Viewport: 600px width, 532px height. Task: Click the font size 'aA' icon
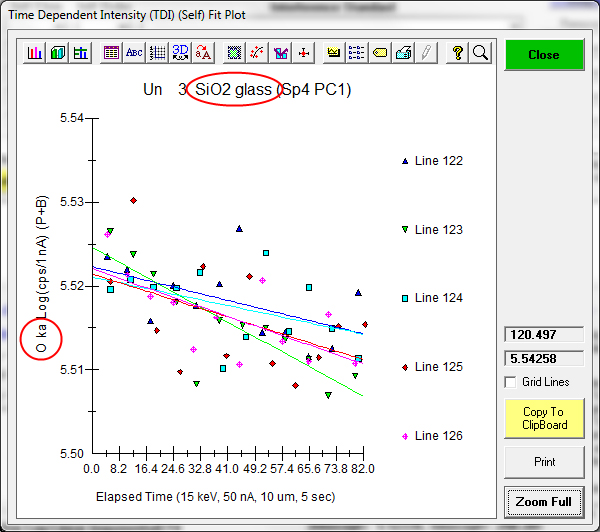[x=203, y=53]
